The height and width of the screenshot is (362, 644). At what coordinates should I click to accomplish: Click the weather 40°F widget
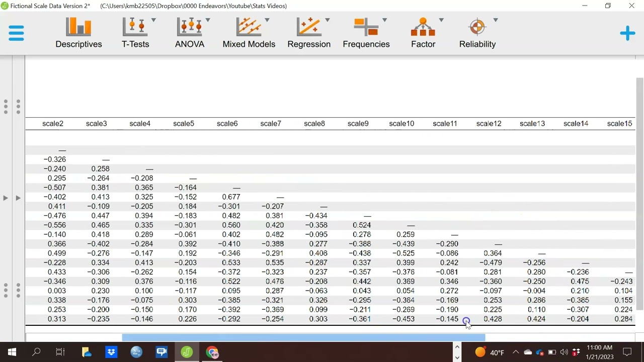tap(489, 352)
